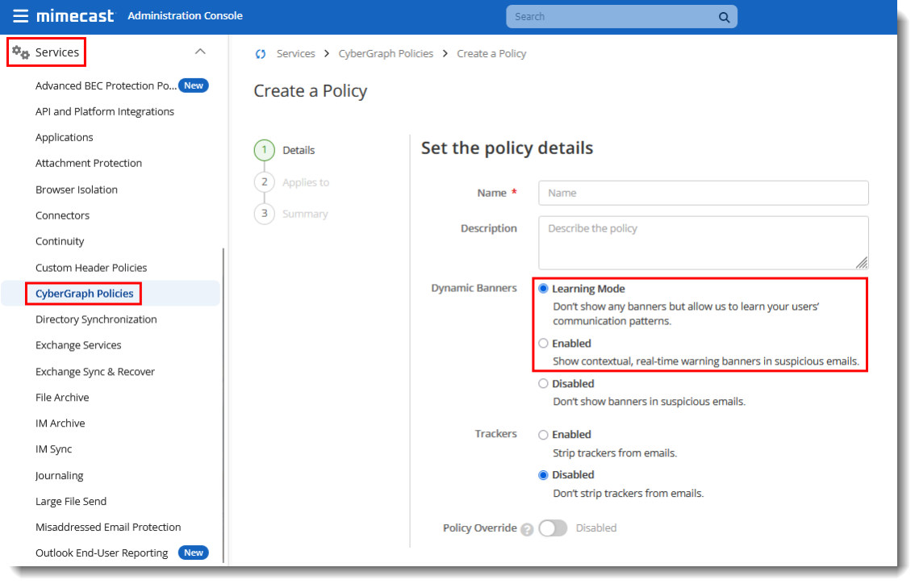Screen dimensions: 919x588
Task: Click the search magnifier icon
Action: click(724, 17)
